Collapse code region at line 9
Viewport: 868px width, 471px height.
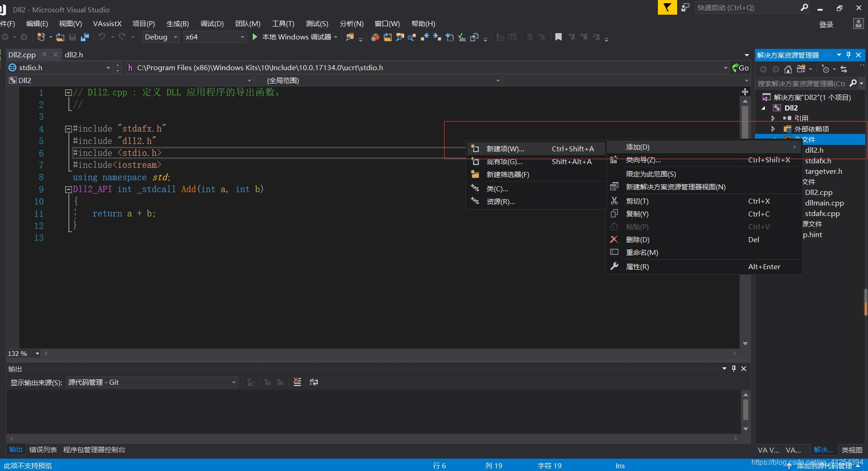(68, 189)
